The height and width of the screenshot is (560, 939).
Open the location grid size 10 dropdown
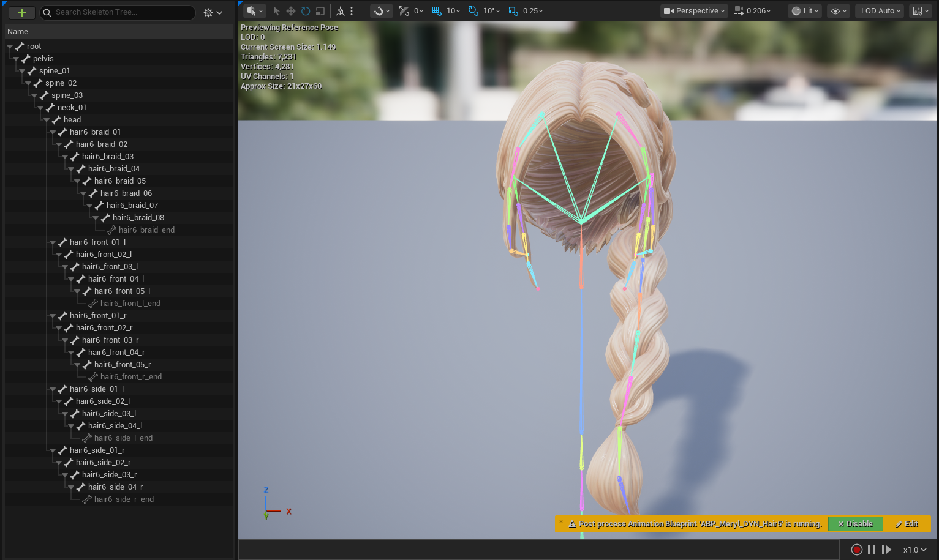tap(453, 11)
